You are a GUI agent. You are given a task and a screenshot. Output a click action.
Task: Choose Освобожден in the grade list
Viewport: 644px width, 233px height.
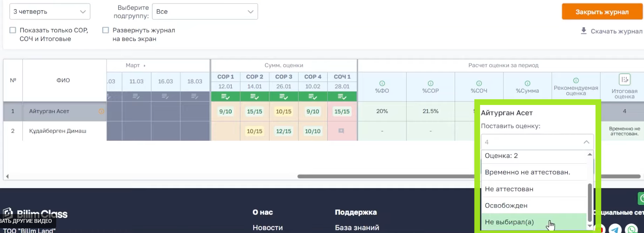(x=506, y=206)
